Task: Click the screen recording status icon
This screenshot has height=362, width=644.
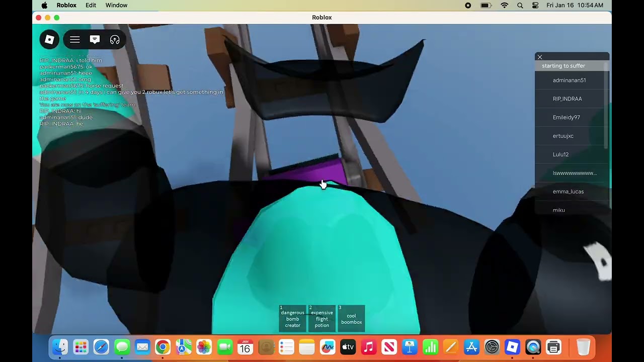Action: (x=468, y=6)
